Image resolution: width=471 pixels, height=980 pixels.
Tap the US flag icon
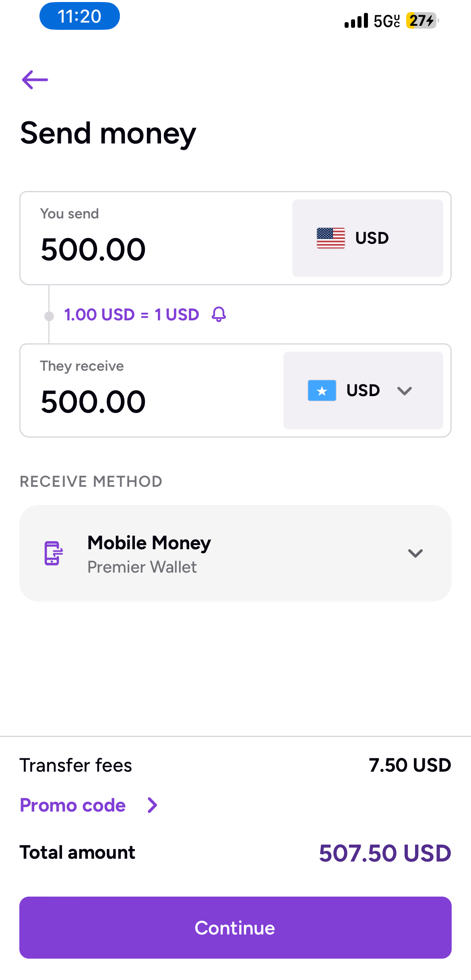point(331,238)
